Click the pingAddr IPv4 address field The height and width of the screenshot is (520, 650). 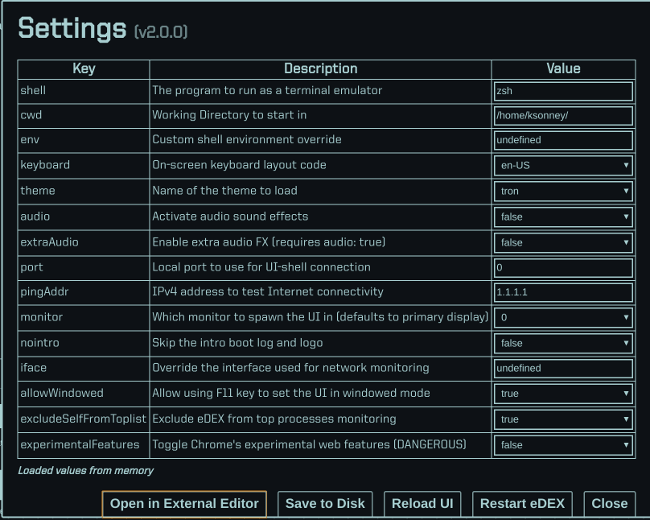click(563, 292)
